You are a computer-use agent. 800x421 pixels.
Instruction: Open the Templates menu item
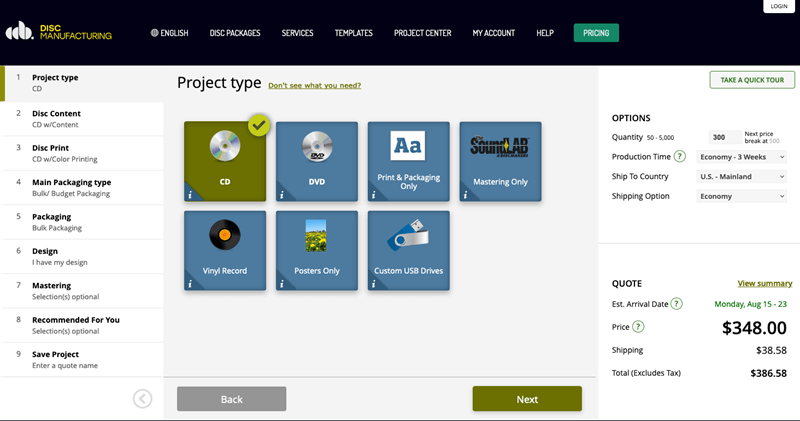point(354,33)
